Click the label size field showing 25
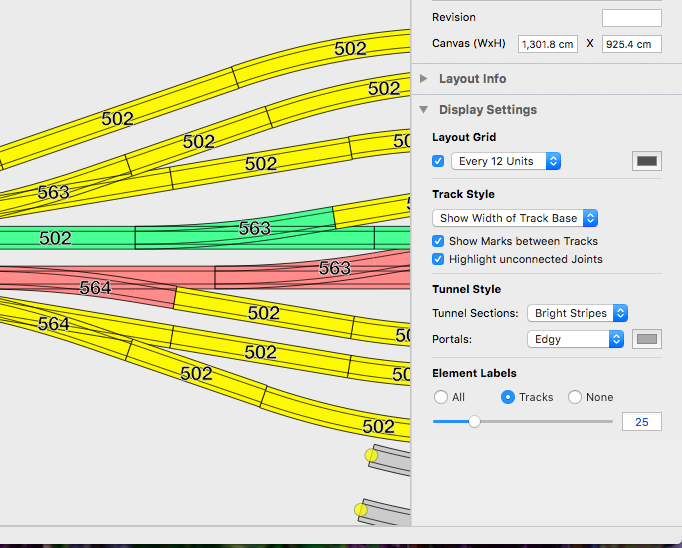Viewport: 682px width, 548px height. pos(641,422)
